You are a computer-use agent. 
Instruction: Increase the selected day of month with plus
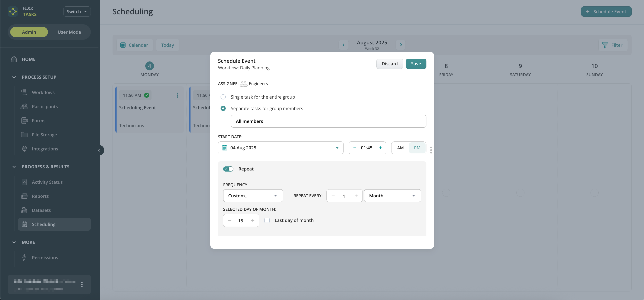(253, 221)
